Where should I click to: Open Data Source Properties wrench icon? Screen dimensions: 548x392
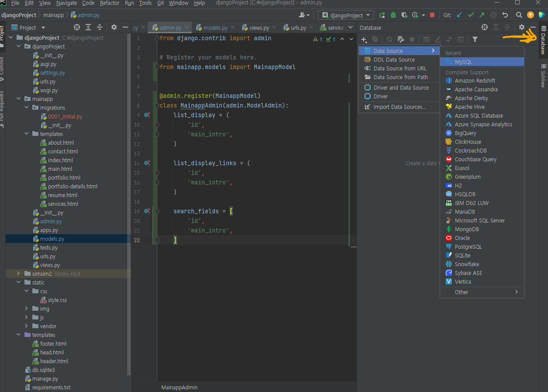click(400, 40)
